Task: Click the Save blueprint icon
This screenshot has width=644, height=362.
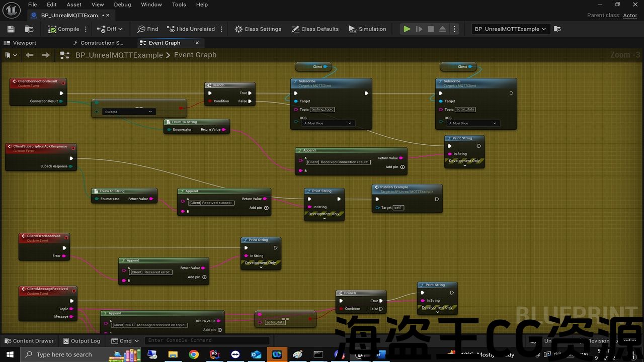Action: [11, 29]
